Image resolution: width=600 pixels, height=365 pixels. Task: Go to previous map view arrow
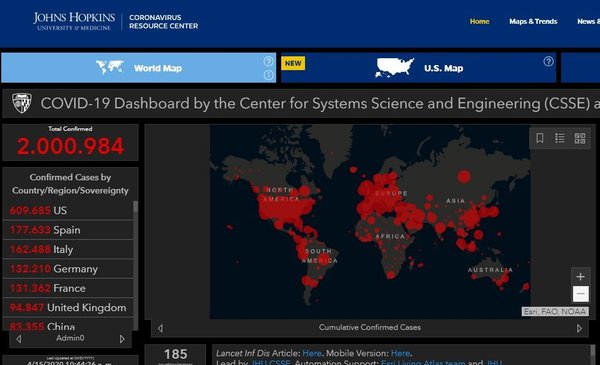(160, 328)
